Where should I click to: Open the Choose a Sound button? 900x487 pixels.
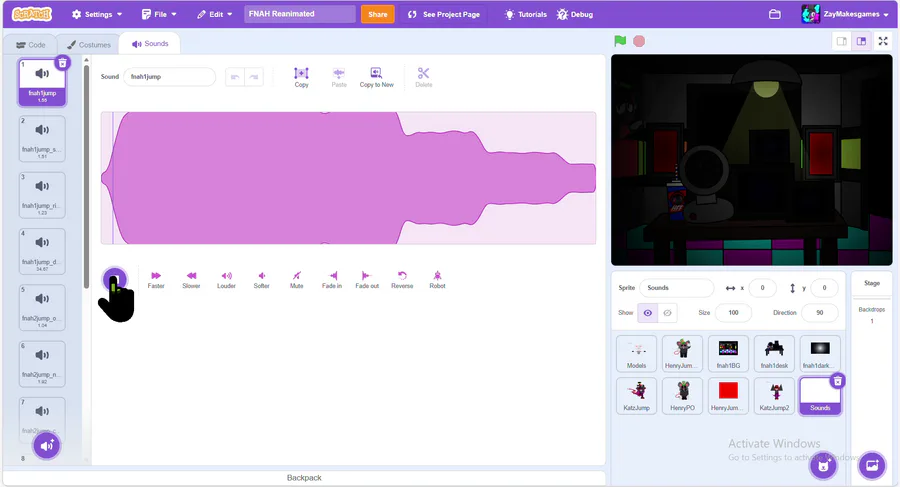click(46, 446)
